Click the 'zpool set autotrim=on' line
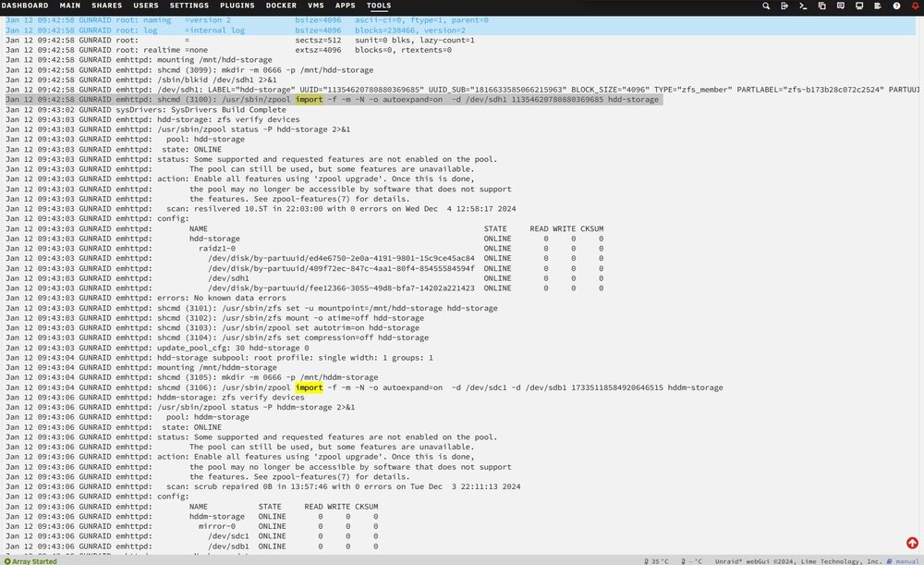924x565 pixels. click(213, 327)
